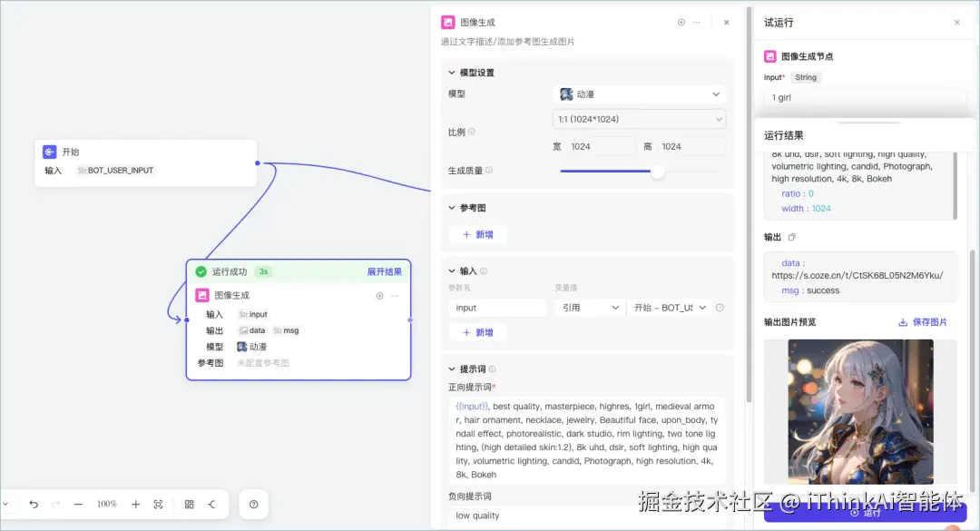Click 未配置参考图 on the node
980x531 pixels.
[x=262, y=363]
